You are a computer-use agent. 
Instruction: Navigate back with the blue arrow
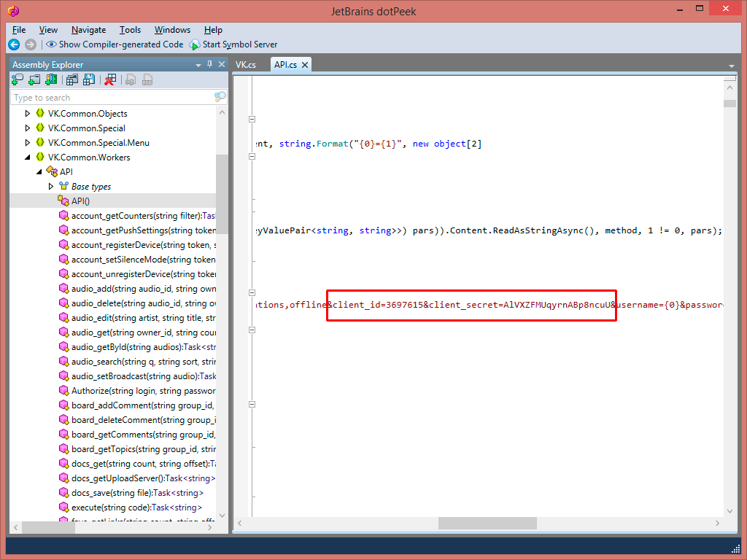(15, 44)
